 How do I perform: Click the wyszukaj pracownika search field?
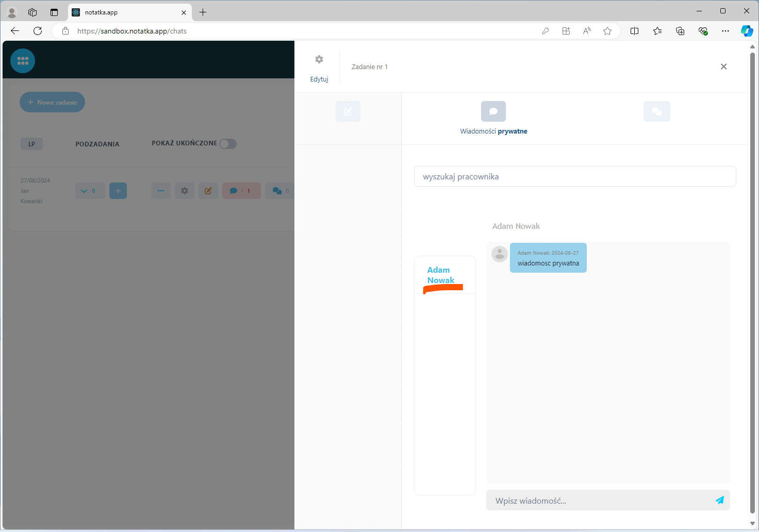pos(574,176)
